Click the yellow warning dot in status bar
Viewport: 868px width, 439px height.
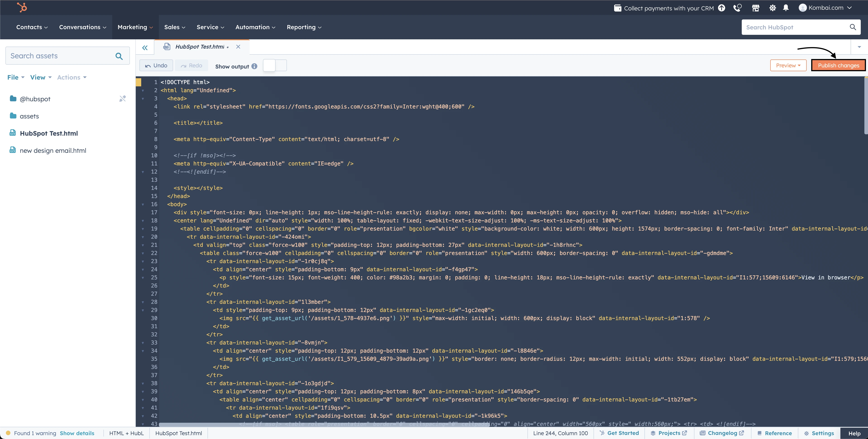[8, 433]
